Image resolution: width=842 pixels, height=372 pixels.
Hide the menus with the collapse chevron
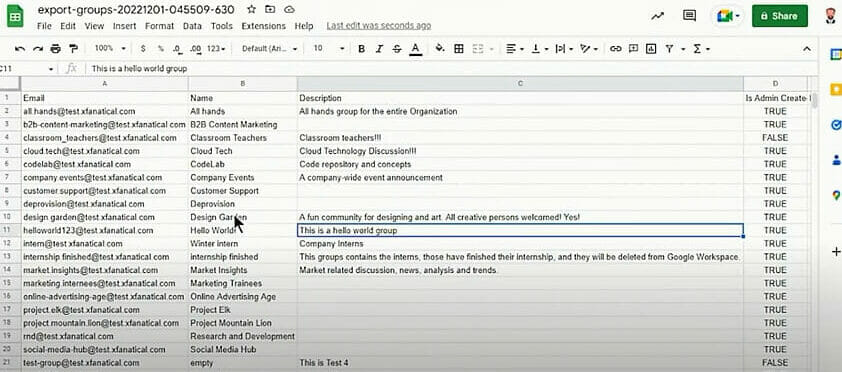pyautogui.click(x=807, y=49)
